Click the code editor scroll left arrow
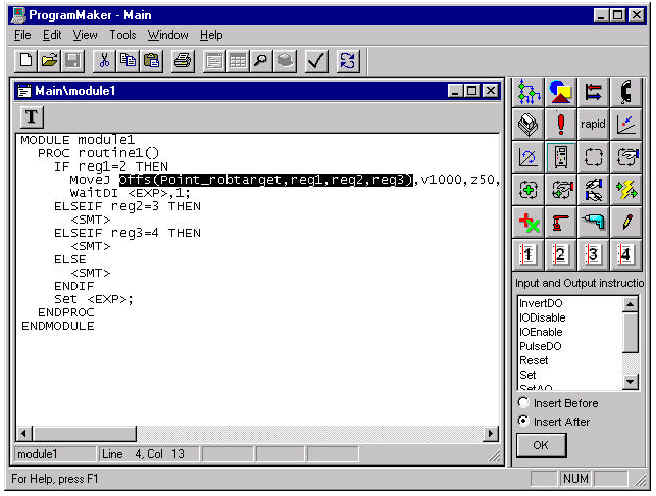 (23, 434)
